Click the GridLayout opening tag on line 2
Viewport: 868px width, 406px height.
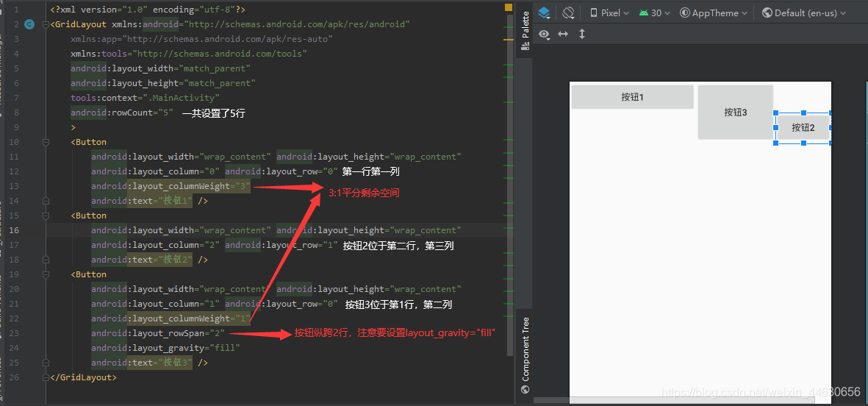point(78,24)
